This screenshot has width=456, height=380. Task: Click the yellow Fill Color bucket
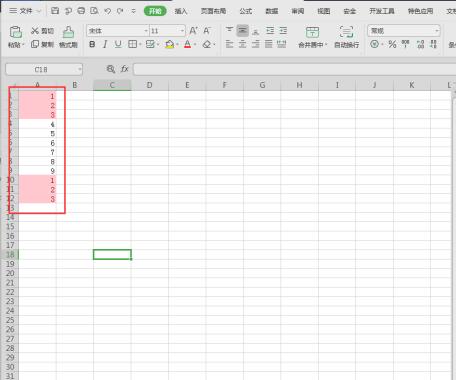(x=170, y=44)
